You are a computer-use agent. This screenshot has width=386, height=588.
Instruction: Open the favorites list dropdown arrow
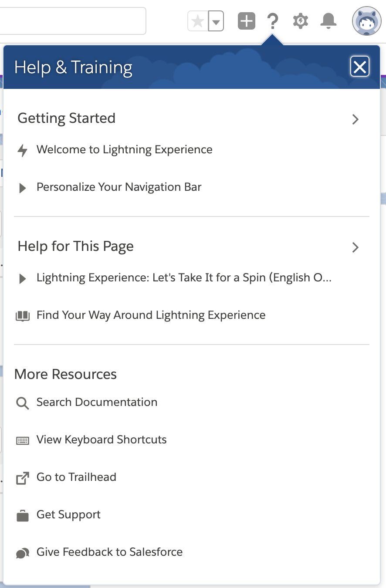(216, 21)
